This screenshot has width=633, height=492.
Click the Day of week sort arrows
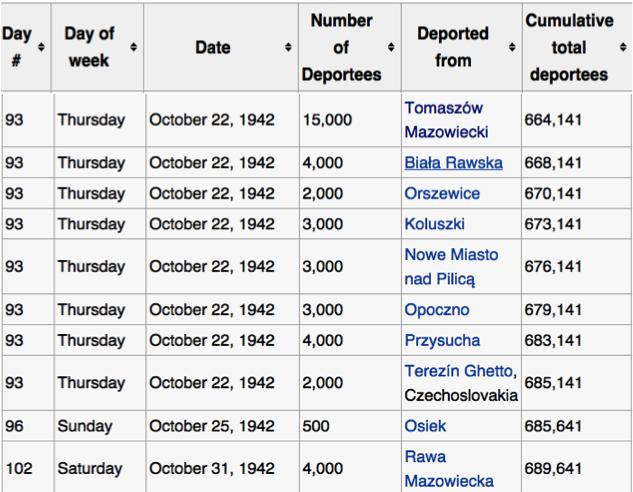[134, 47]
